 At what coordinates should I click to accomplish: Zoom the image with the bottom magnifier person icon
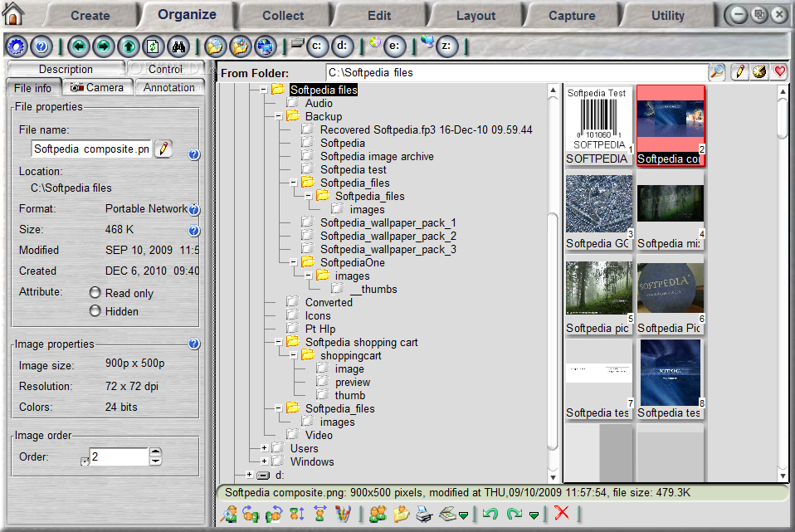228,515
